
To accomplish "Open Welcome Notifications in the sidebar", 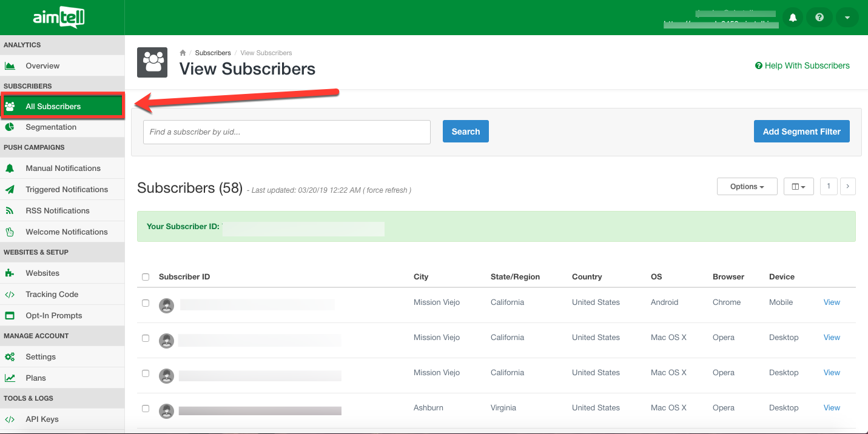I will pyautogui.click(x=66, y=232).
